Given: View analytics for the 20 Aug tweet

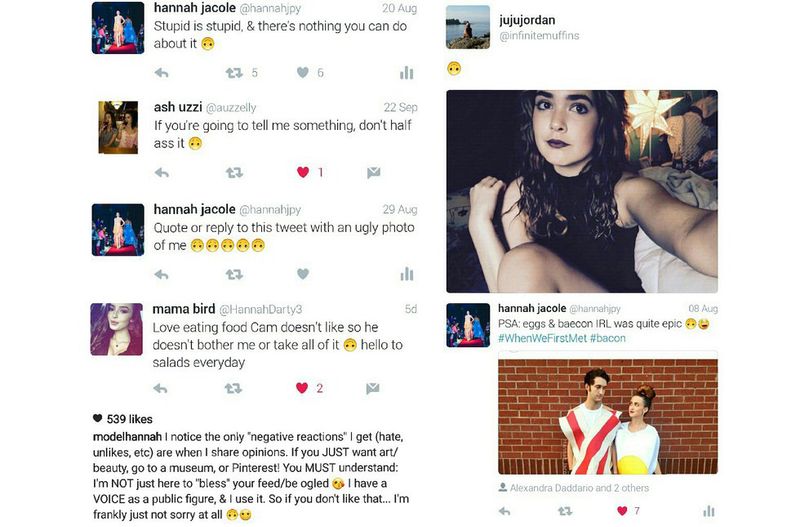Looking at the screenshot, I should pos(407,73).
